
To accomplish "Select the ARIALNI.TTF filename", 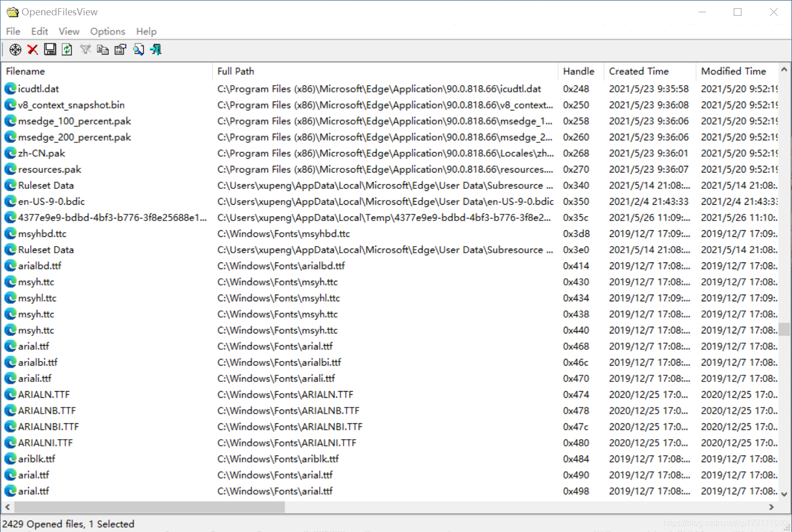I will pos(45,443).
